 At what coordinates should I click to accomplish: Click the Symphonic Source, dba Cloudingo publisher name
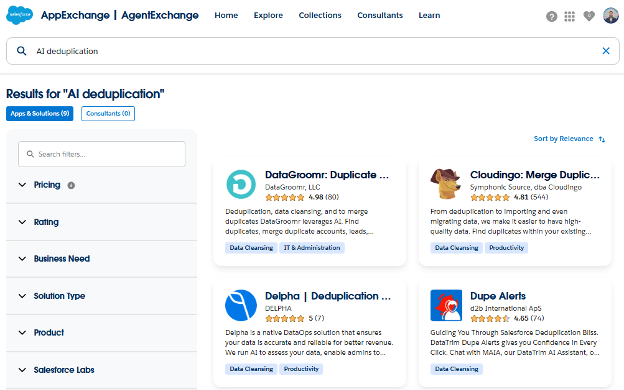[x=526, y=187]
